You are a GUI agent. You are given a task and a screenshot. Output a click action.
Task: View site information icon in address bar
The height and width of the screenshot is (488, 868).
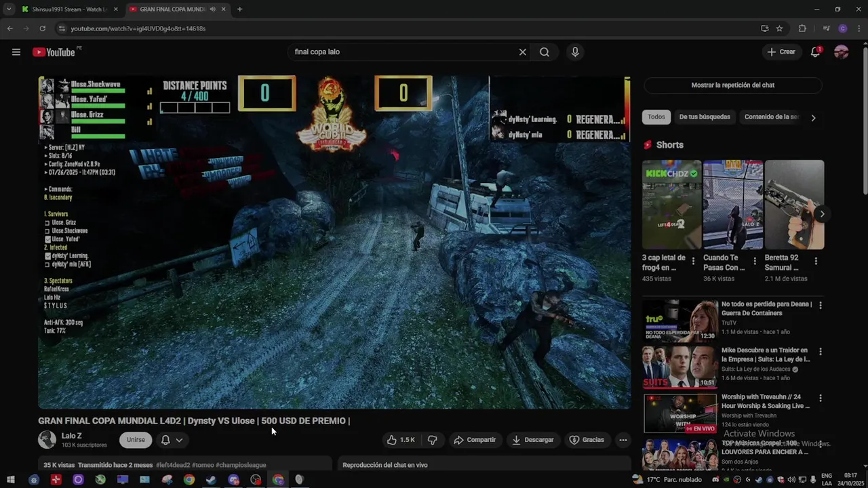62,28
